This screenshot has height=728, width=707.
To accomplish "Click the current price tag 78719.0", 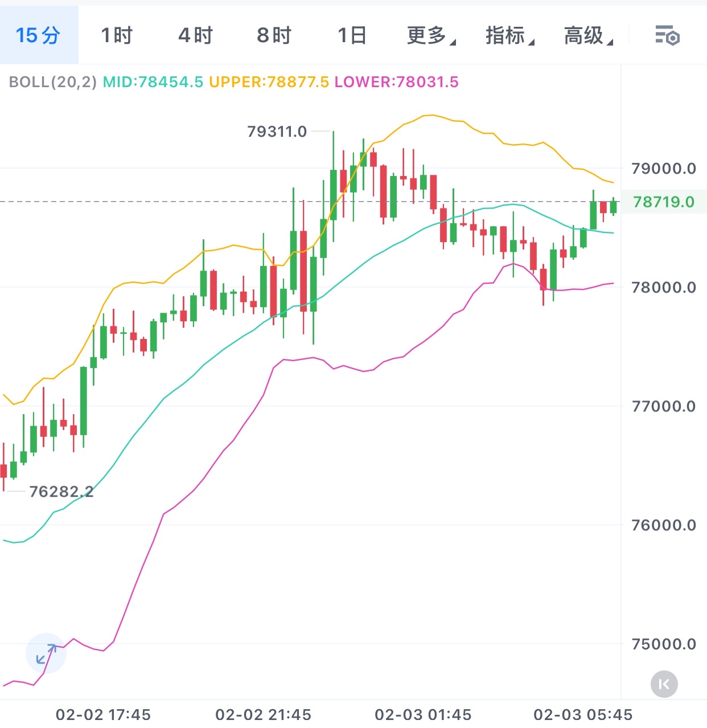I will 664,202.
